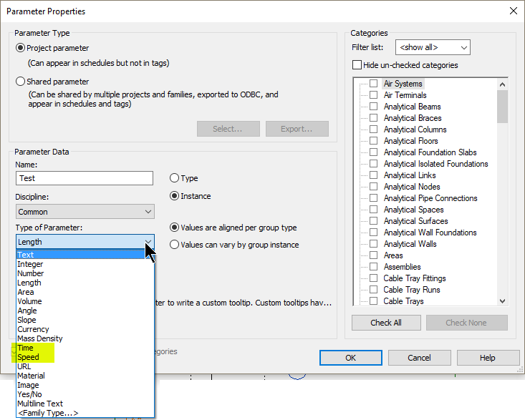Select Area from parameter type list

coord(85,292)
